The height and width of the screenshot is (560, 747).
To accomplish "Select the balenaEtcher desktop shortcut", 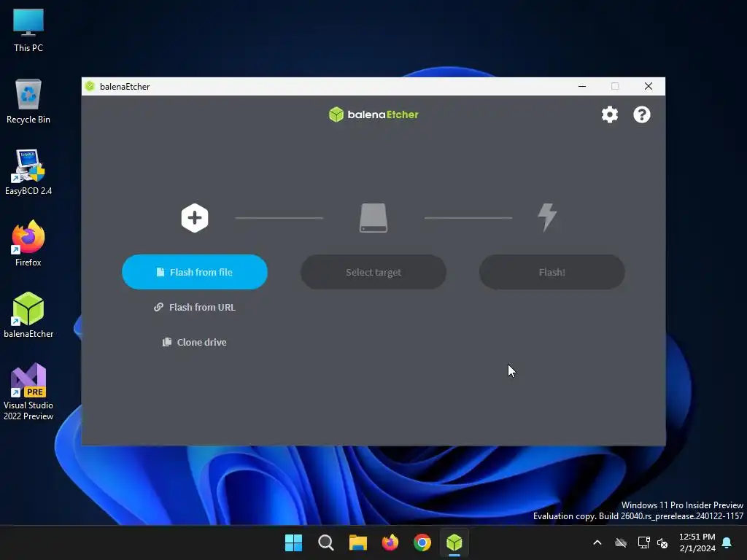I will click(x=28, y=315).
